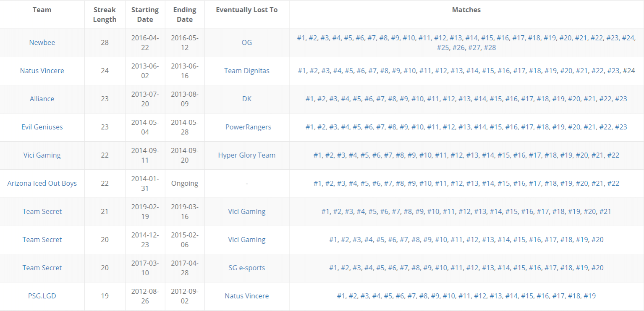The height and width of the screenshot is (311, 644).
Task: Click the Alliance team link
Action: (42, 99)
